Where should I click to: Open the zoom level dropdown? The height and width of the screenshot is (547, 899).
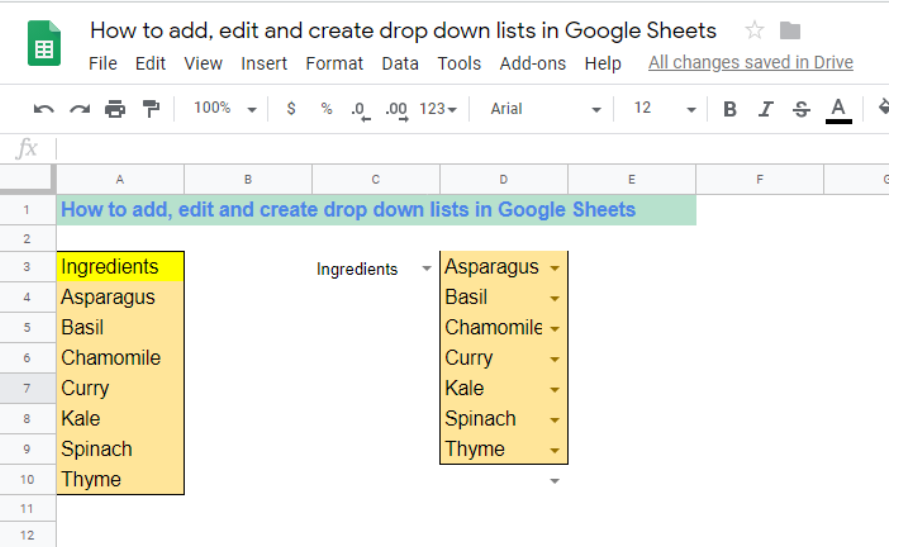tap(225, 108)
